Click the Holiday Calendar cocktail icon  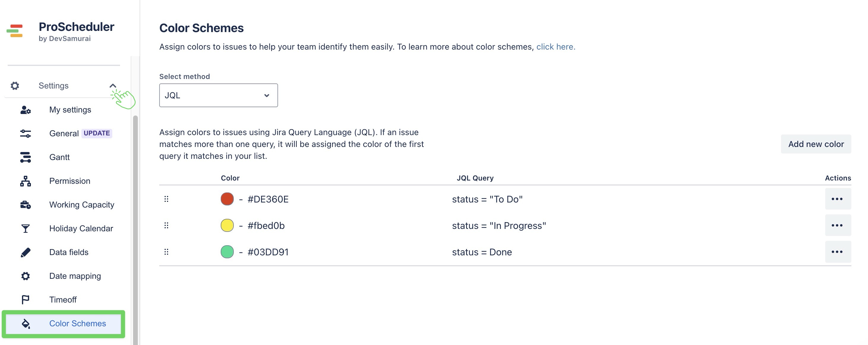26,228
